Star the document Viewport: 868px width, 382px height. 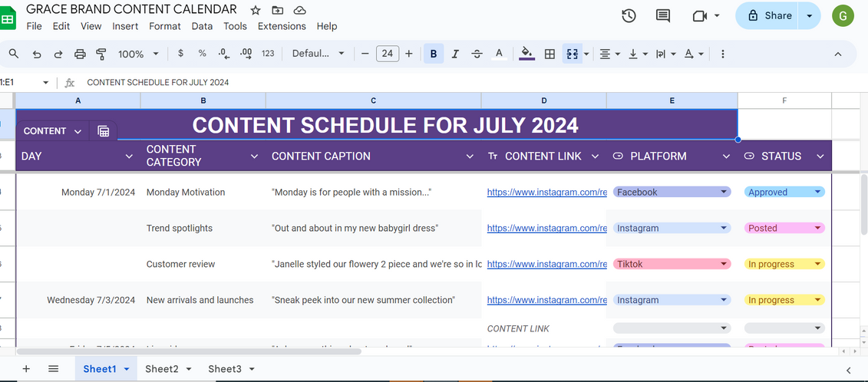[x=256, y=10]
